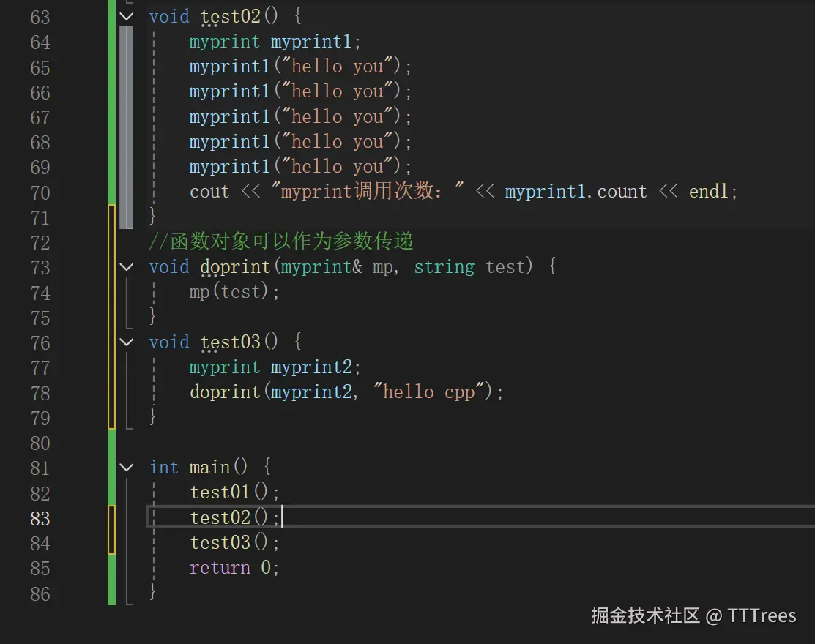Click the 'test03();' call in main
Image resolution: width=815 pixels, height=644 pixels.
pyautogui.click(x=234, y=543)
